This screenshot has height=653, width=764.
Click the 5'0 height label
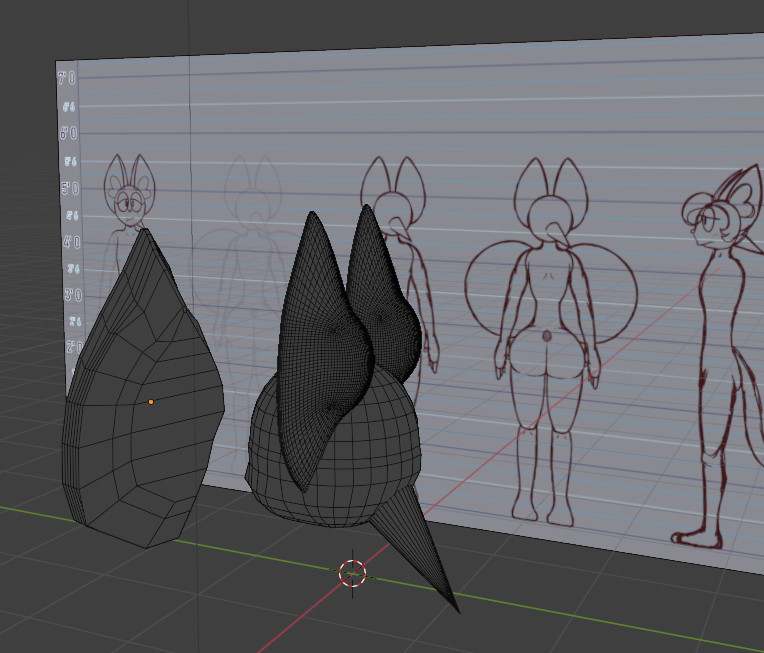(x=70, y=188)
